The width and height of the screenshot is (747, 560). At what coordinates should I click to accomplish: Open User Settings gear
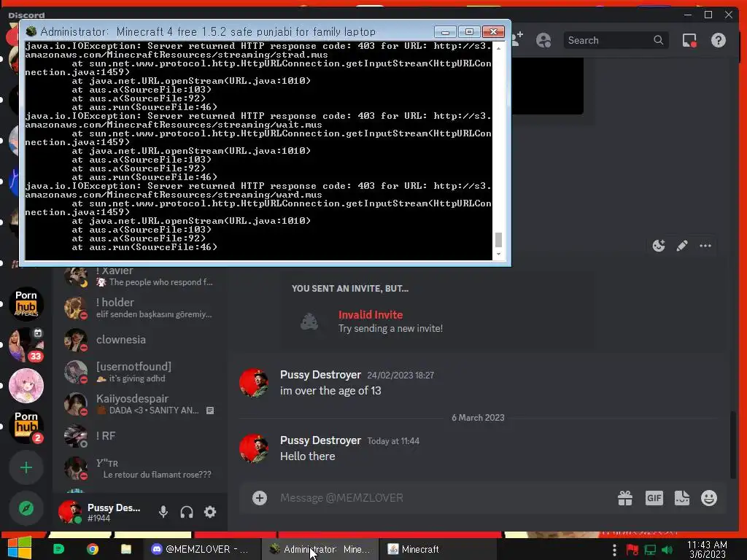click(210, 512)
